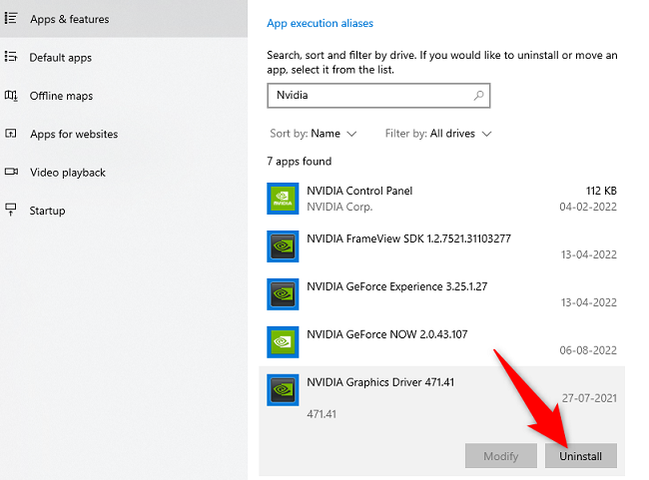The image size is (649, 480).
Task: Click the Offline maps sidebar icon
Action: click(x=11, y=96)
